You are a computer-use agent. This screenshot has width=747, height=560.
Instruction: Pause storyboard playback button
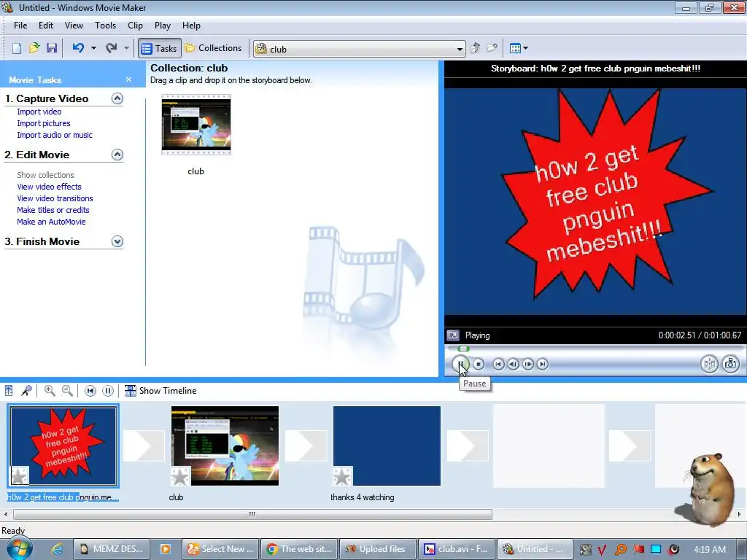click(108, 391)
